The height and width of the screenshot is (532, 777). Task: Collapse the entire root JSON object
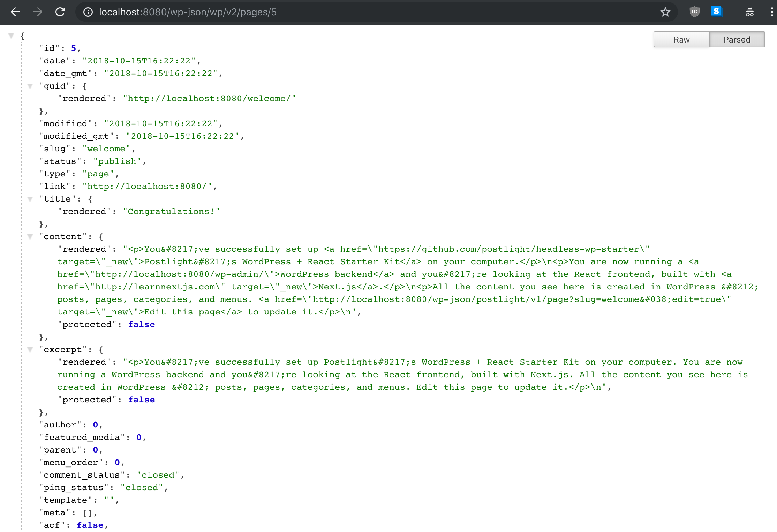[x=11, y=35]
